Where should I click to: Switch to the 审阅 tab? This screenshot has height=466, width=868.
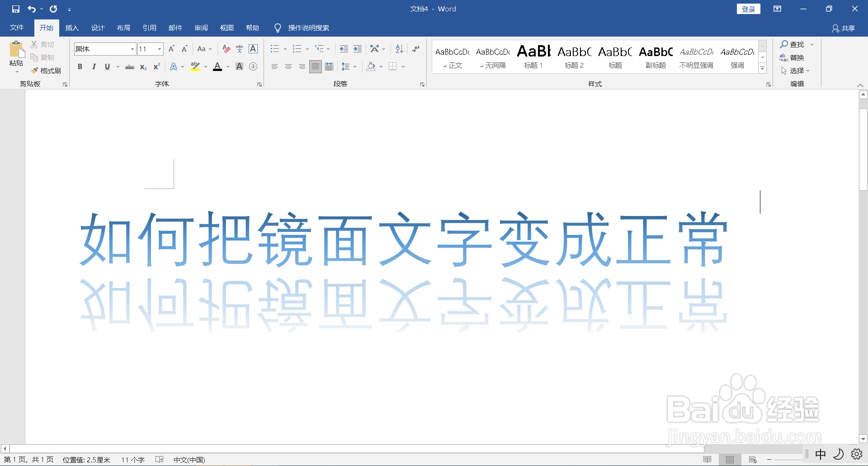pos(201,28)
